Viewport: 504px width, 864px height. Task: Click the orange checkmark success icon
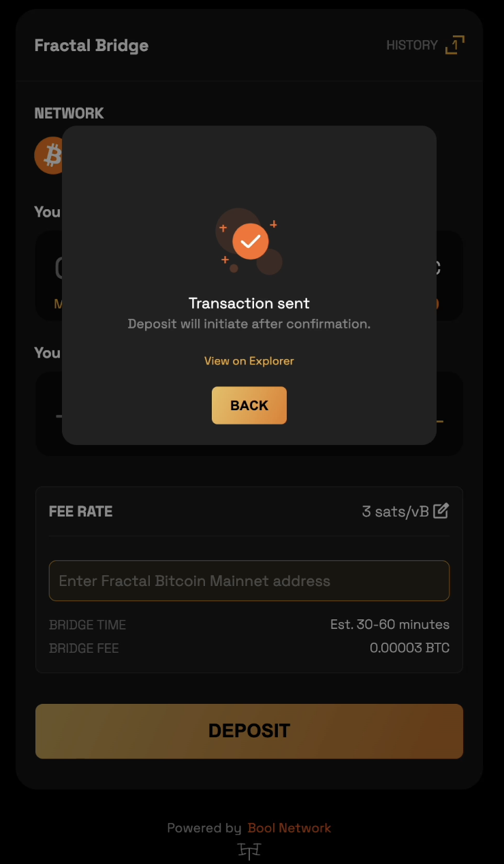pyautogui.click(x=250, y=241)
